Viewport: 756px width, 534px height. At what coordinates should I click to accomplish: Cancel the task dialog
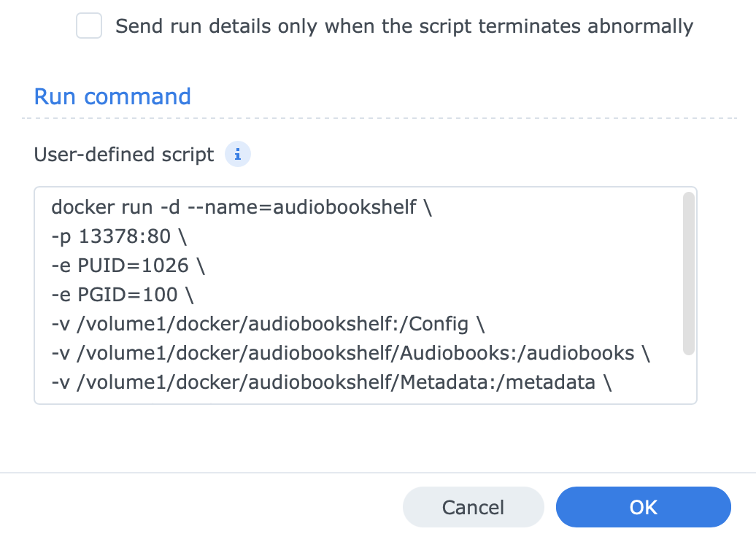tap(473, 507)
